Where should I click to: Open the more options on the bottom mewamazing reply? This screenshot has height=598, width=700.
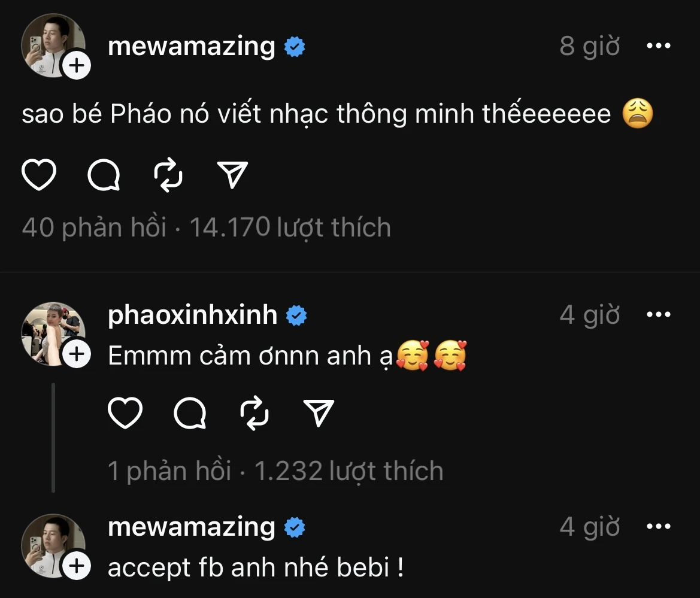pos(659,527)
